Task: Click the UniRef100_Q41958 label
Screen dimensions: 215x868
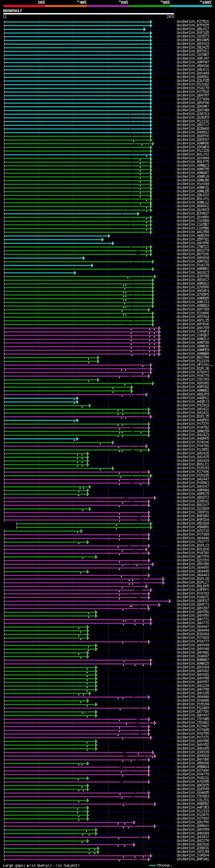Action: (x=193, y=232)
